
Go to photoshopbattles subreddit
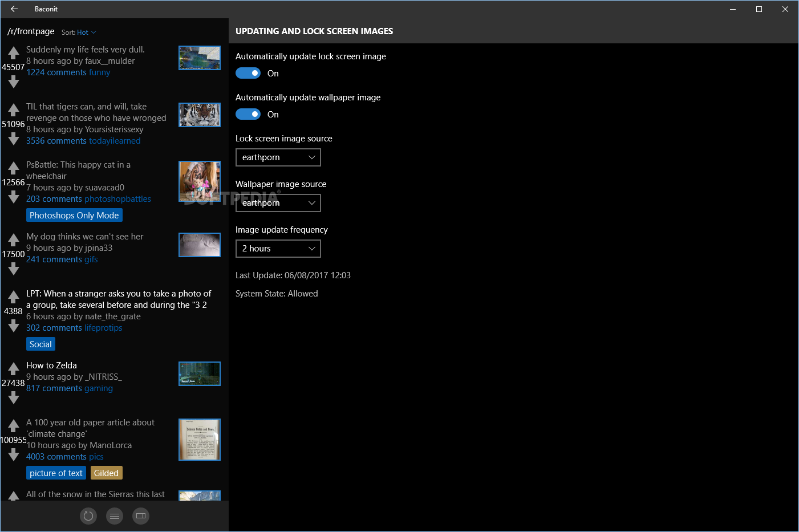[118, 199]
